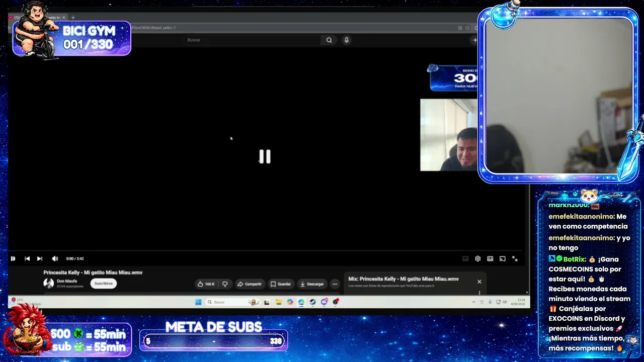The height and width of the screenshot is (362, 644).
Task: Open the player settings gear
Action: click(477, 258)
